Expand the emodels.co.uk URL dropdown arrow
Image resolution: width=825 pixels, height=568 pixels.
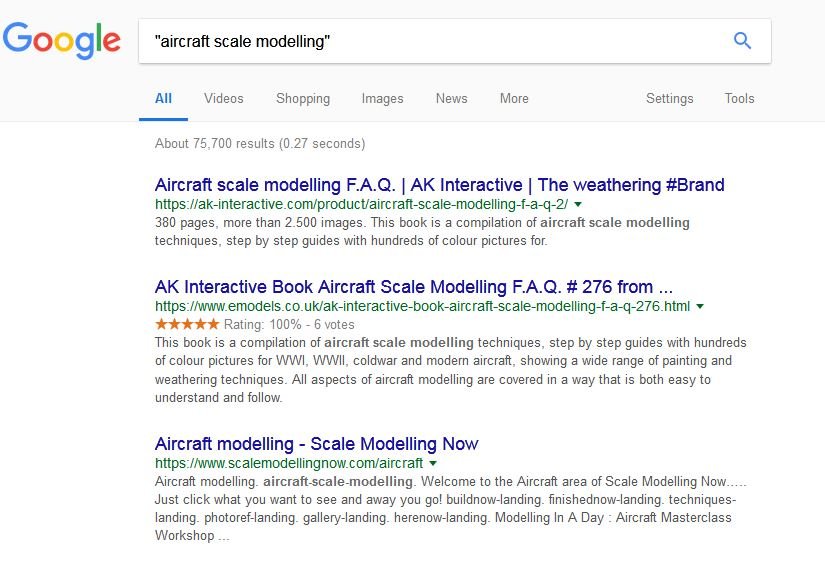[x=700, y=306]
